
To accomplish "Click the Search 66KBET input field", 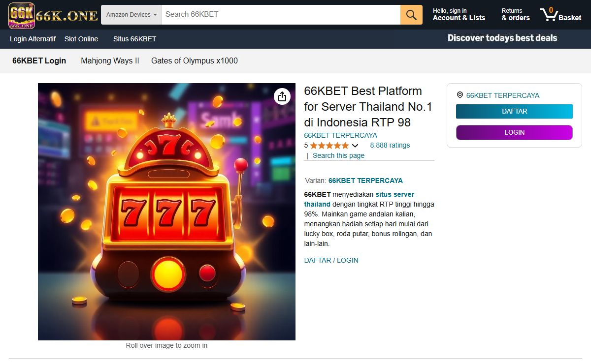I will (x=281, y=15).
